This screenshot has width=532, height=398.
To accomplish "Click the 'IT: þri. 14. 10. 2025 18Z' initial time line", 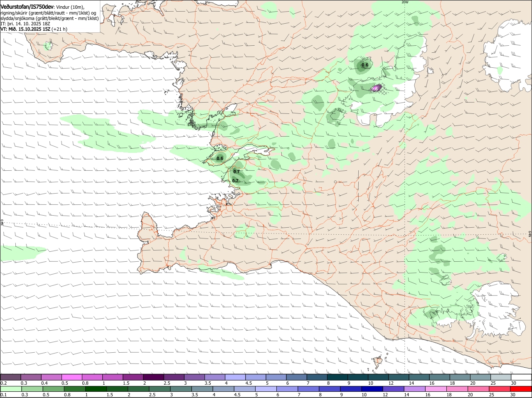I will [25, 24].
